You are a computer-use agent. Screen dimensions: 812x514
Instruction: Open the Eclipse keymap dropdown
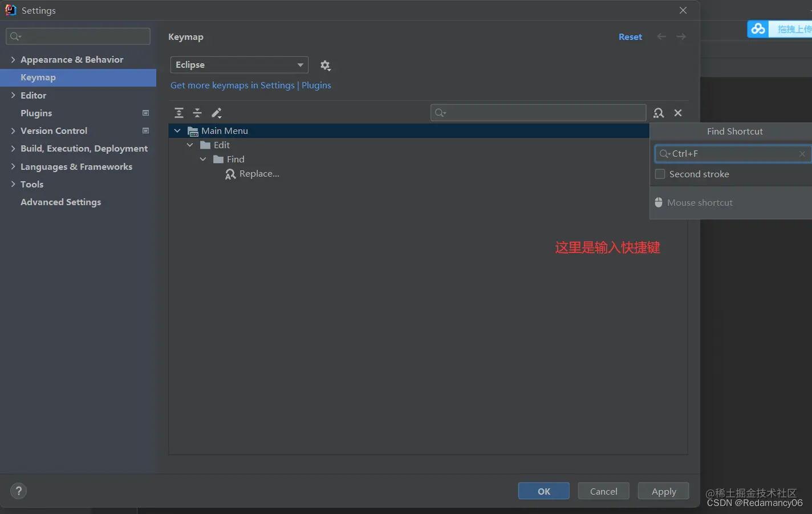tap(239, 65)
